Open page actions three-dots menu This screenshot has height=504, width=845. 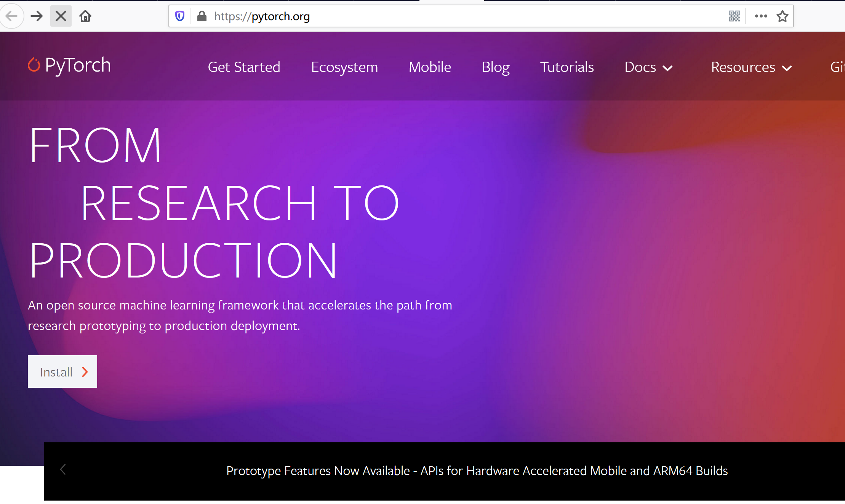tap(761, 16)
